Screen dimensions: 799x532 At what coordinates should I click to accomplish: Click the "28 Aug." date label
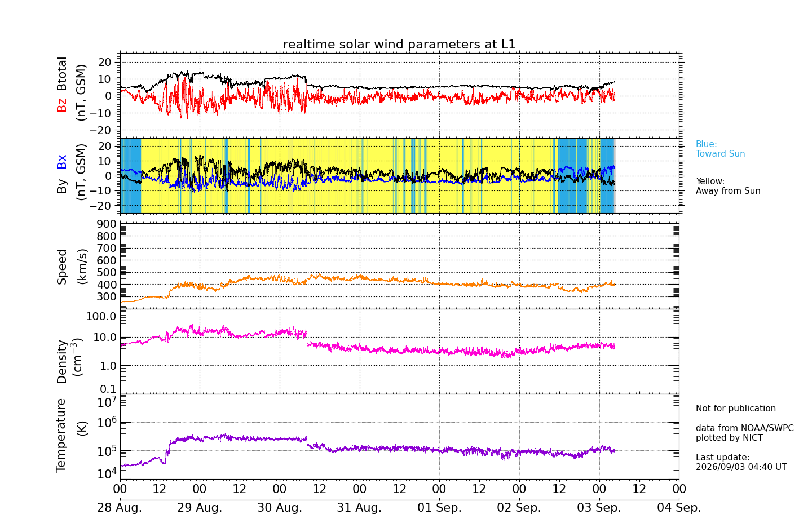[120, 508]
